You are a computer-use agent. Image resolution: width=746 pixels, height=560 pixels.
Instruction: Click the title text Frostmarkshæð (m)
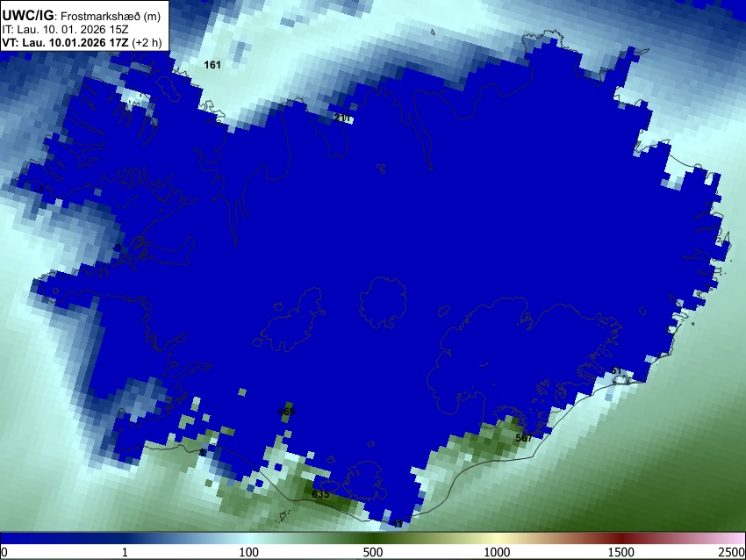coord(111,16)
